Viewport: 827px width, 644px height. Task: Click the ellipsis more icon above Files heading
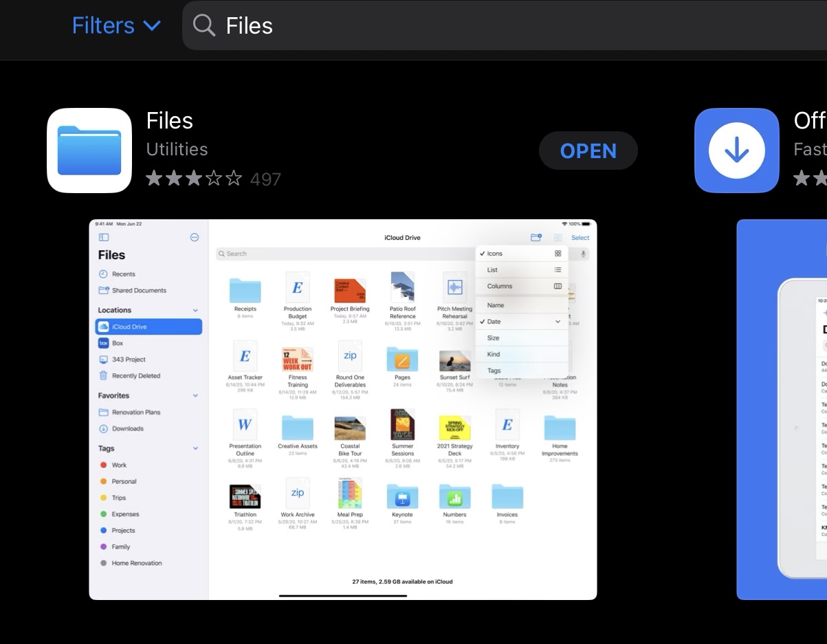click(195, 237)
